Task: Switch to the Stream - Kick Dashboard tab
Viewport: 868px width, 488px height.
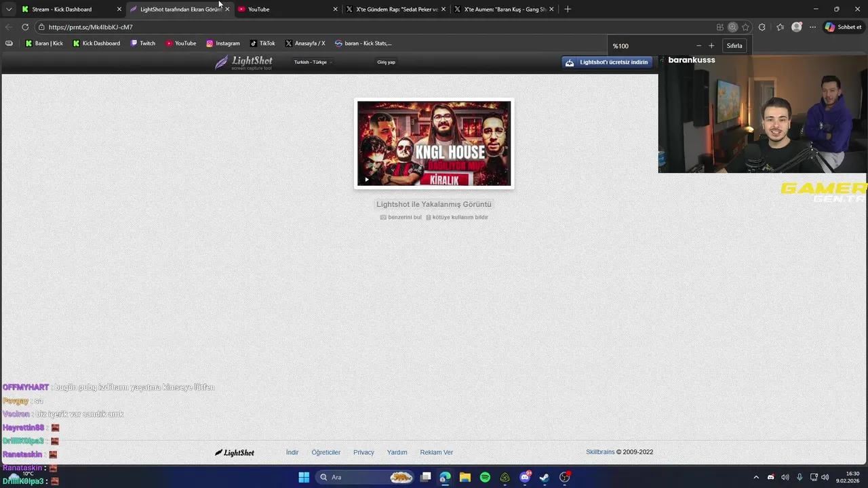Action: pos(62,9)
